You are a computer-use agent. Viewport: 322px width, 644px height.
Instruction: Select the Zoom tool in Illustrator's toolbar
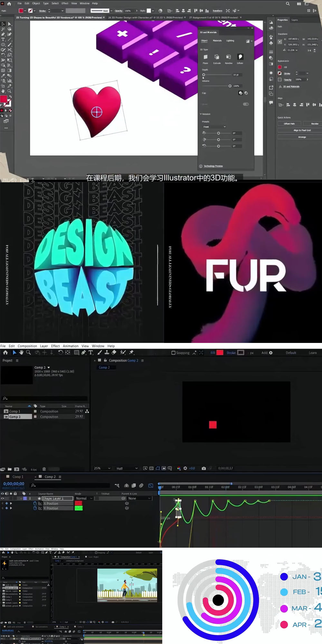pos(9,91)
